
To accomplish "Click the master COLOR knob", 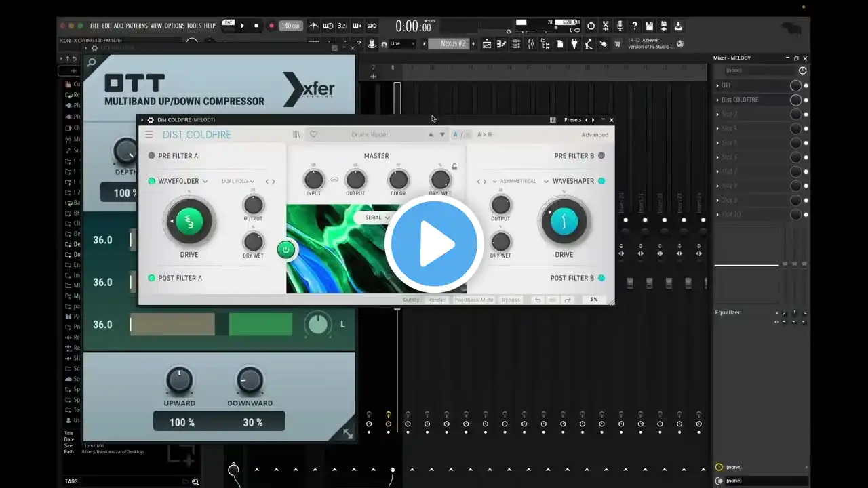I will coord(398,180).
